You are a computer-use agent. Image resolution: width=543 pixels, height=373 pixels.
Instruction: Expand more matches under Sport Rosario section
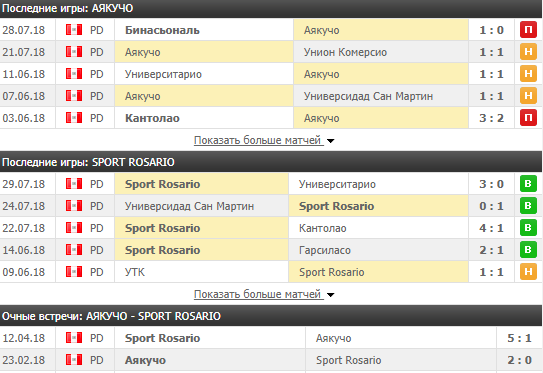point(257,294)
